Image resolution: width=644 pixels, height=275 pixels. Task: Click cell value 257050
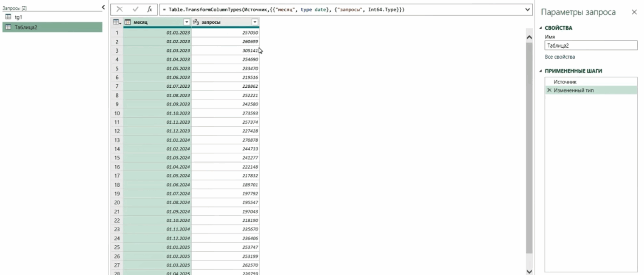225,33
